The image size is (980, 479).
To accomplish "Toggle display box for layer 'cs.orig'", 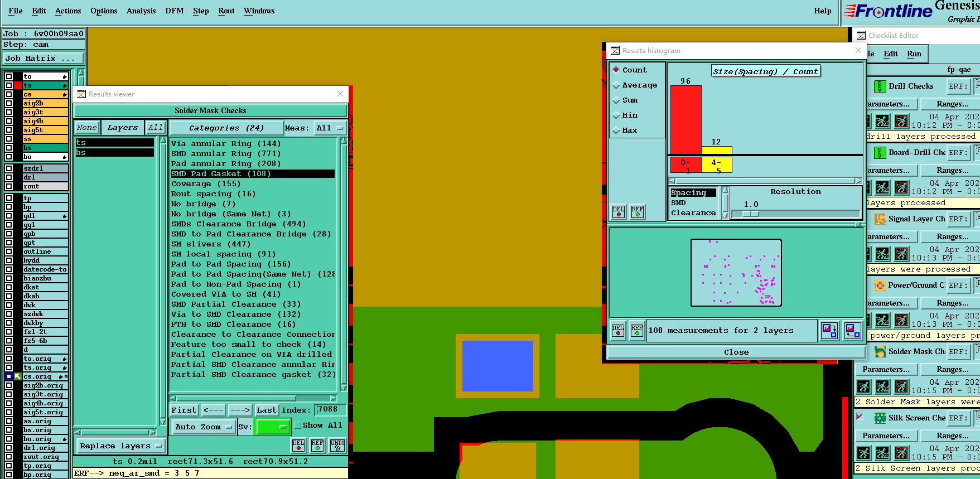I will 9,376.
